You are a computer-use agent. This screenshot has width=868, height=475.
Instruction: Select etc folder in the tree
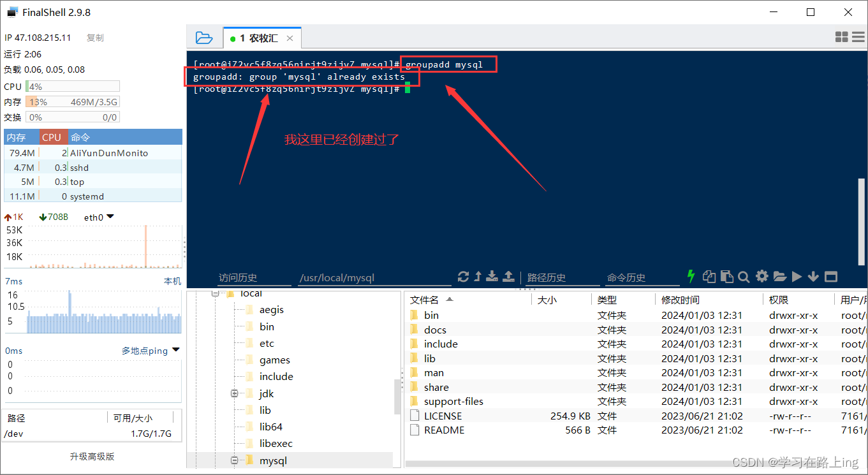click(267, 343)
